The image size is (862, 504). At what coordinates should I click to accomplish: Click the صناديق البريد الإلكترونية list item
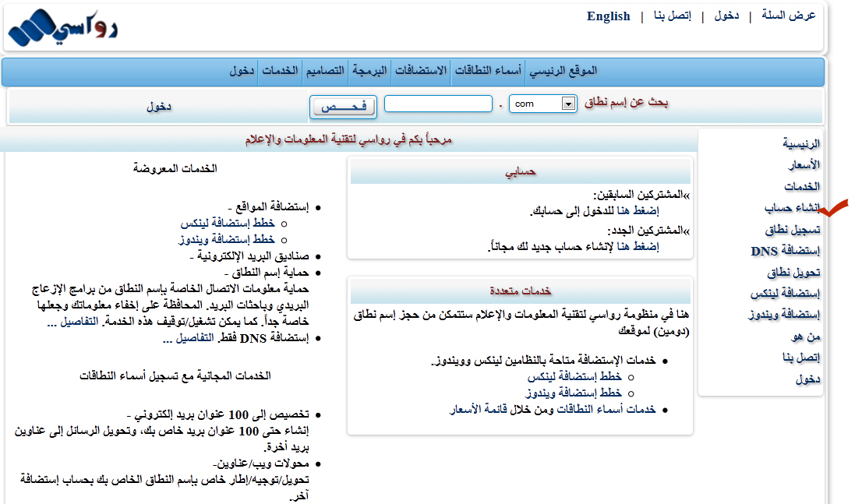pos(249,256)
